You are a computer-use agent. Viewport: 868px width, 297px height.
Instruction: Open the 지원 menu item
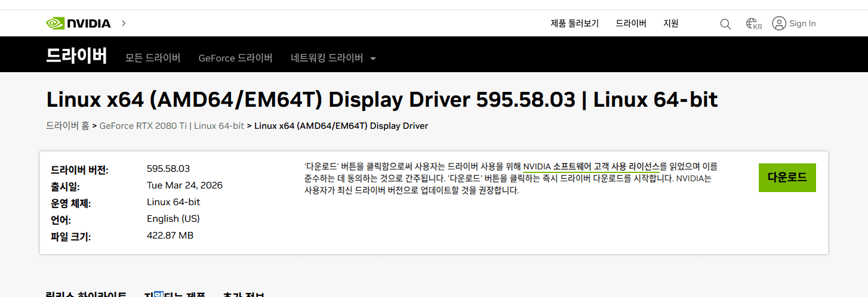pyautogui.click(x=671, y=24)
